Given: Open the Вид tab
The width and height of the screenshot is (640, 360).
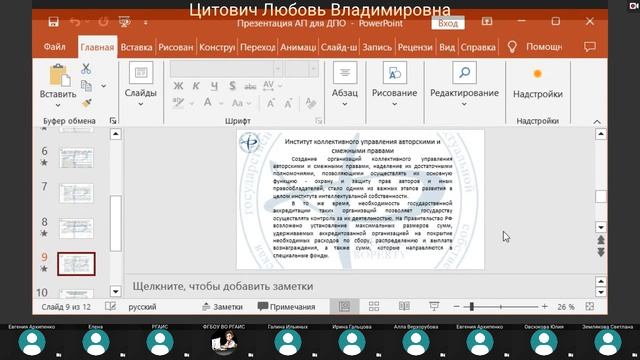Looking at the screenshot, I should [x=447, y=47].
